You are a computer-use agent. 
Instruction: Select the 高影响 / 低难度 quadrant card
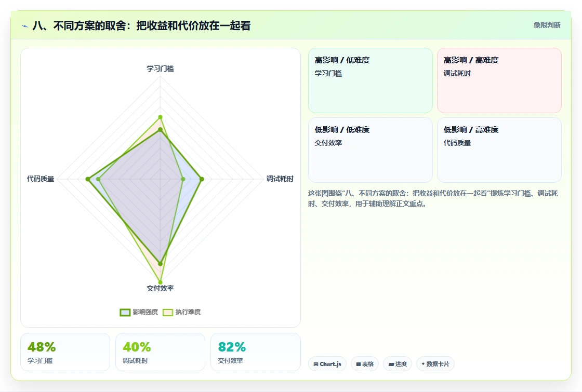371,80
